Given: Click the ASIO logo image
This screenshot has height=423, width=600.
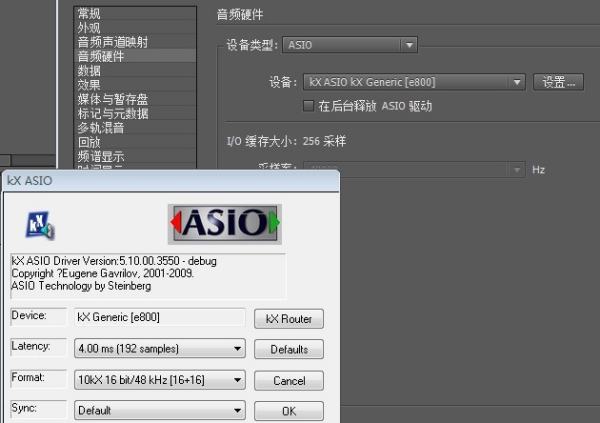Looking at the screenshot, I should point(225,224).
